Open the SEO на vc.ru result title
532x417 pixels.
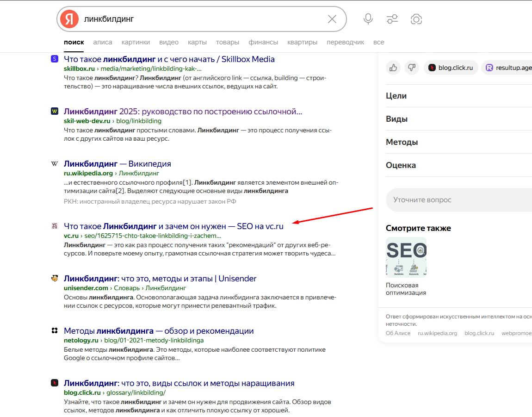tap(173, 226)
